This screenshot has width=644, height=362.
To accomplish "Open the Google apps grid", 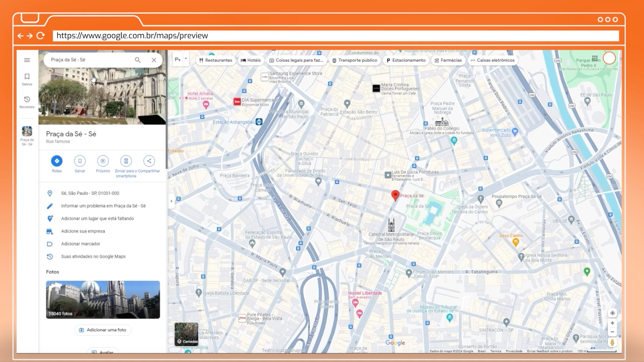I will 595,58.
